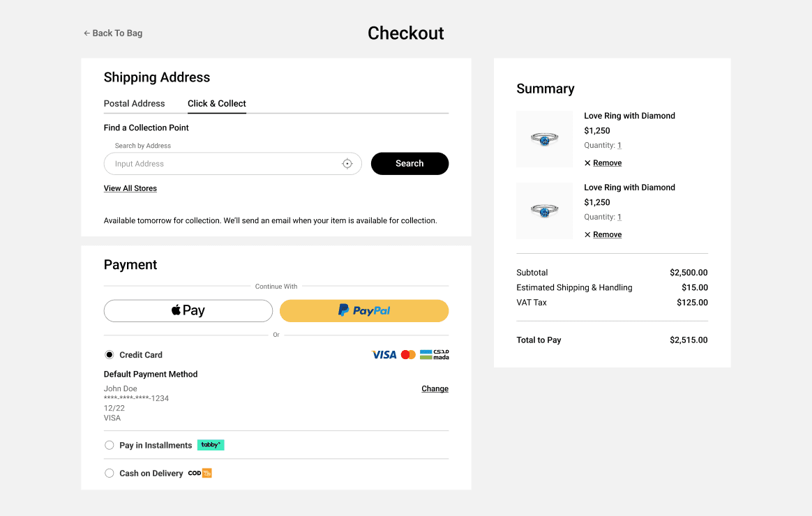Click the location crosshair icon in address field
The width and height of the screenshot is (812, 516).
[347, 164]
